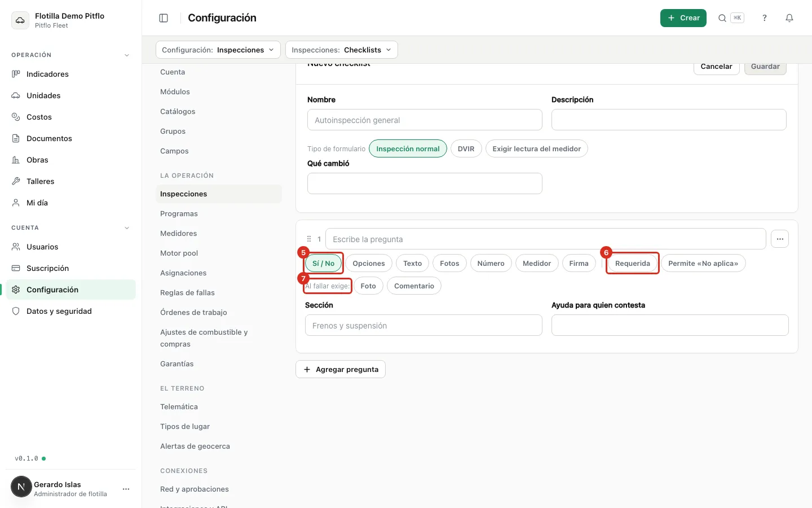This screenshot has width=812, height=508.
Task: Click the Costos coins icon
Action: (16, 117)
